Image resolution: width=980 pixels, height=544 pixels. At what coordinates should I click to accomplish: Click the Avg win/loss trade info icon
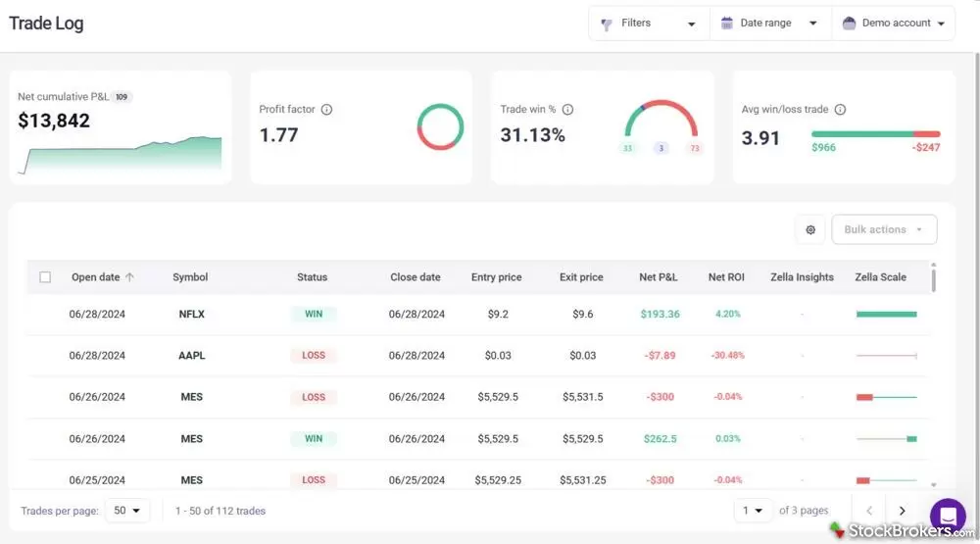840,110
